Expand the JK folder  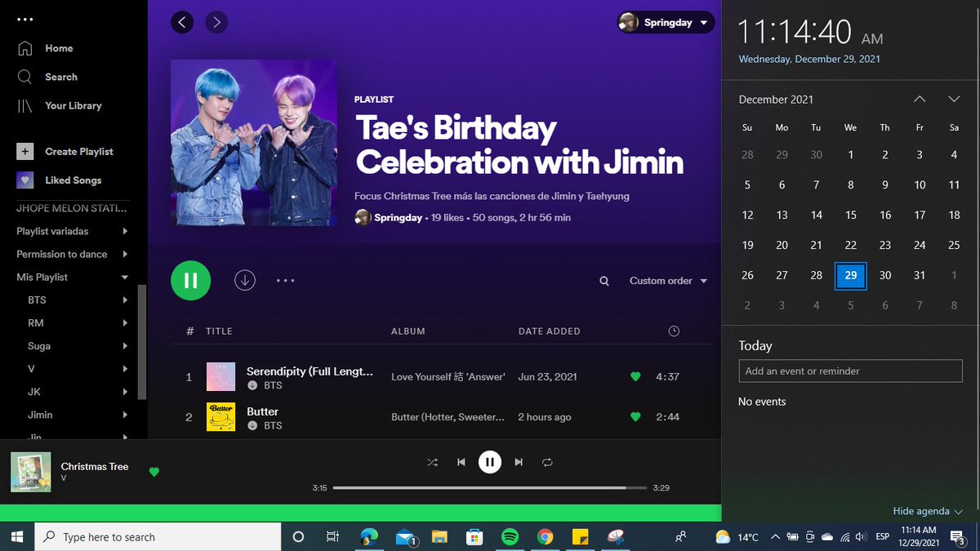[x=125, y=391]
